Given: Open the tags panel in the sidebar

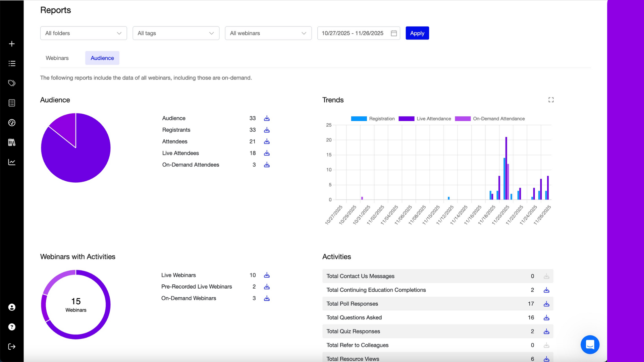Looking at the screenshot, I should (12, 83).
